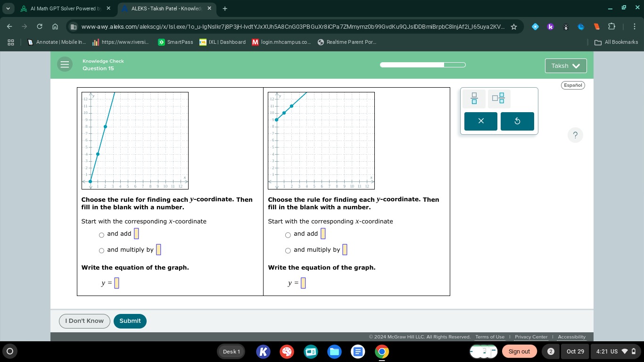The width and height of the screenshot is (644, 362).
Task: Open a new browser tab
Action: (225, 8)
